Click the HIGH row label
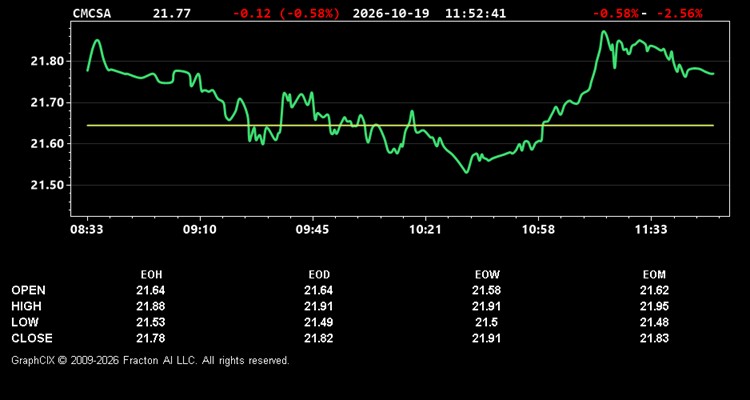Image resolution: width=750 pixels, height=400 pixels. (26, 306)
